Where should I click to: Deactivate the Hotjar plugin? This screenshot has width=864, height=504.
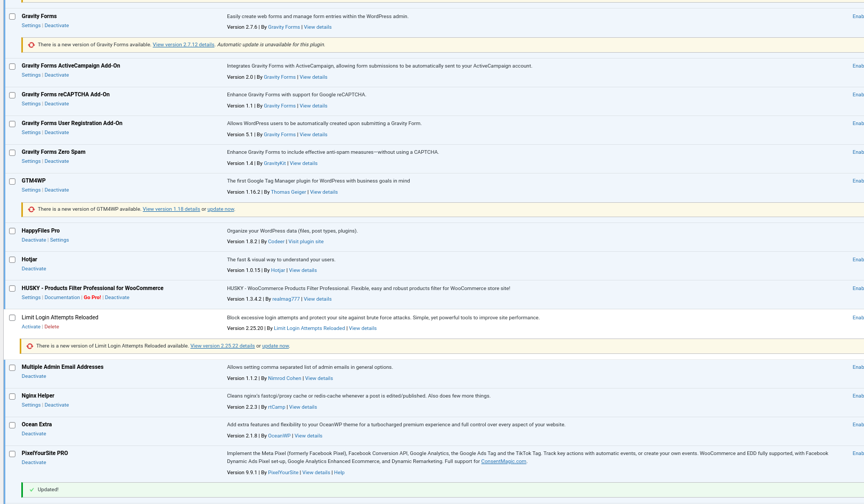click(34, 269)
